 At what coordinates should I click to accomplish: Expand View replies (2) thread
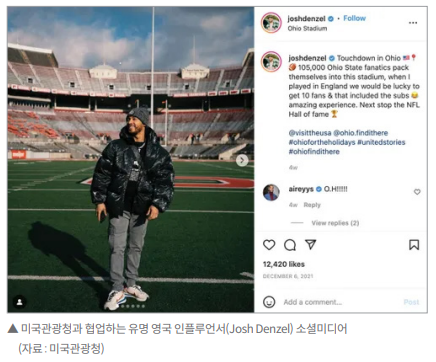tap(335, 223)
